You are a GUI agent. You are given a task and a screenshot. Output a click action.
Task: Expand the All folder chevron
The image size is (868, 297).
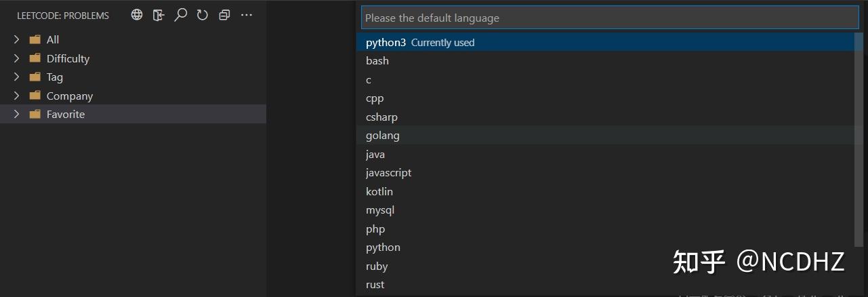(x=17, y=40)
